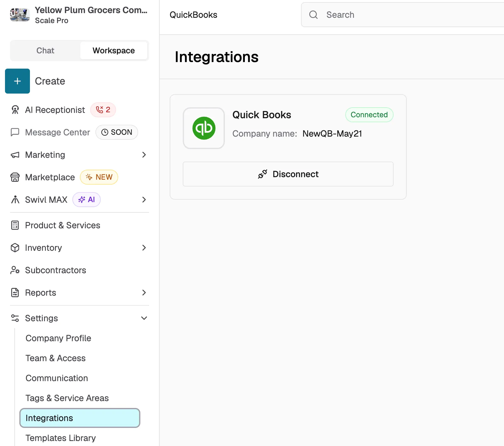
Task: Click the Swivl MAX person icon
Action: pyautogui.click(x=15, y=200)
